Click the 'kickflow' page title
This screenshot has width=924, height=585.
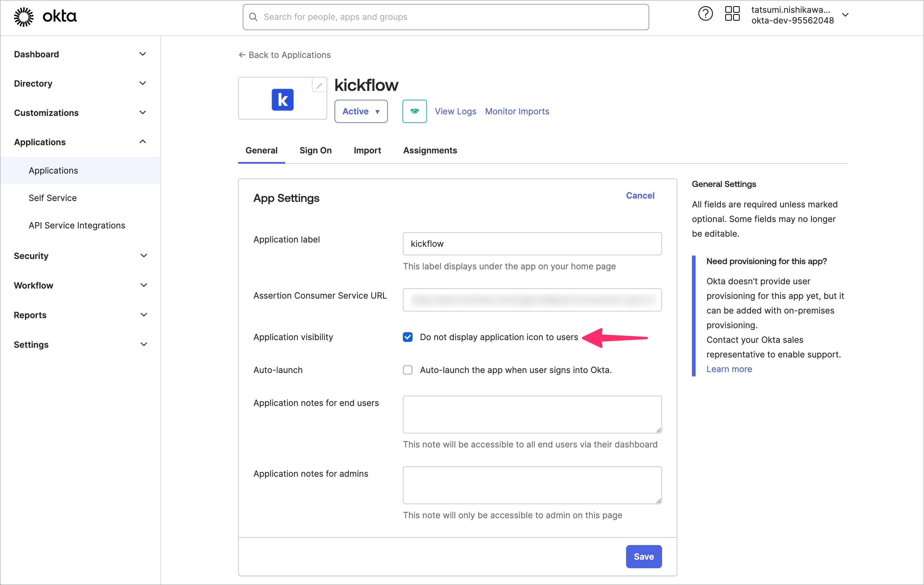point(367,85)
